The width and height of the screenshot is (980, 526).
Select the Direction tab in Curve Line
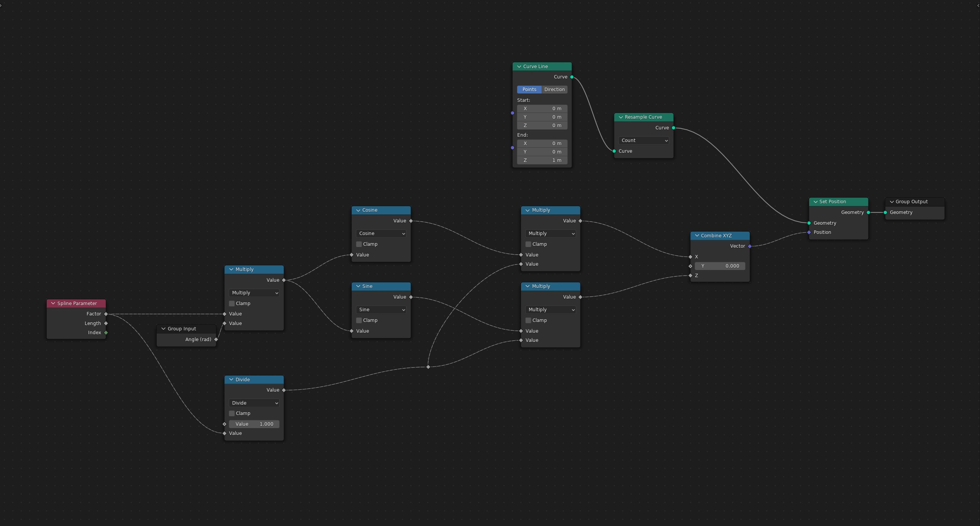[x=554, y=89]
